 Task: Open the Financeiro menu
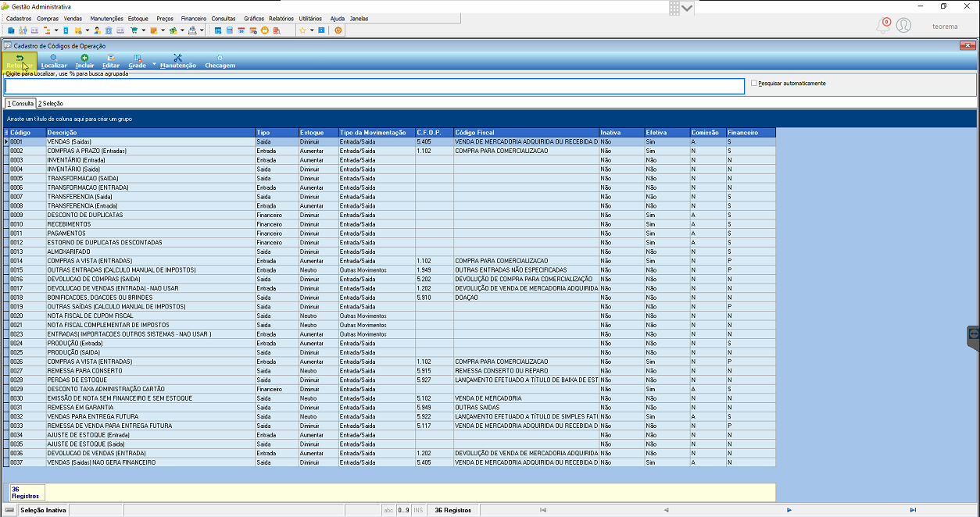coord(193,18)
